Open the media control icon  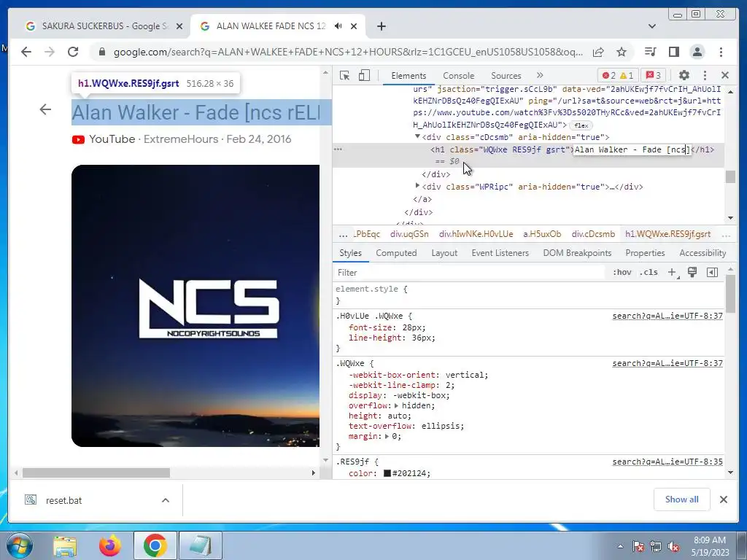[650, 52]
